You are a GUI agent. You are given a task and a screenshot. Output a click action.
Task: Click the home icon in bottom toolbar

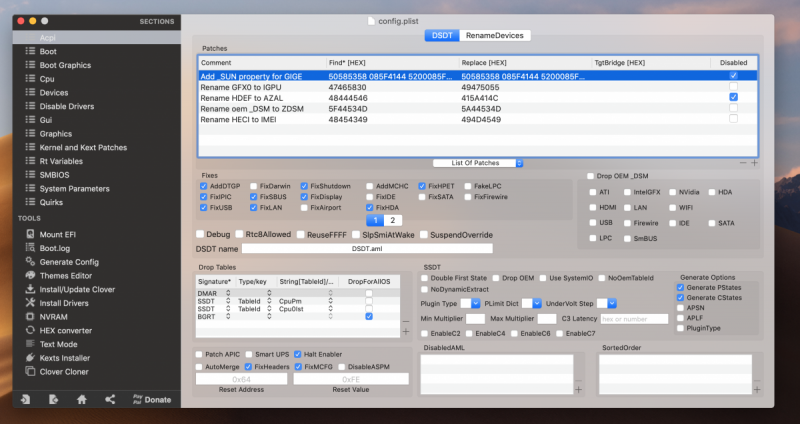[82, 399]
